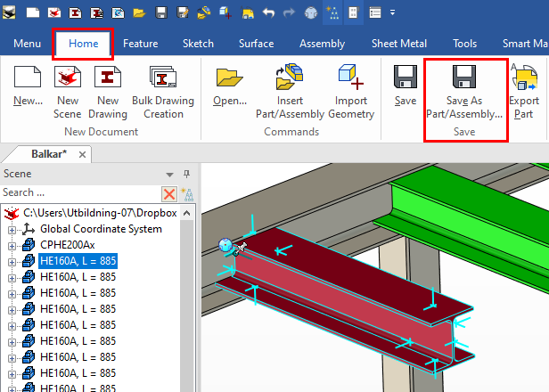
Task: Click the TriBall sphere anchor icon on the beam
Action: tap(225, 245)
